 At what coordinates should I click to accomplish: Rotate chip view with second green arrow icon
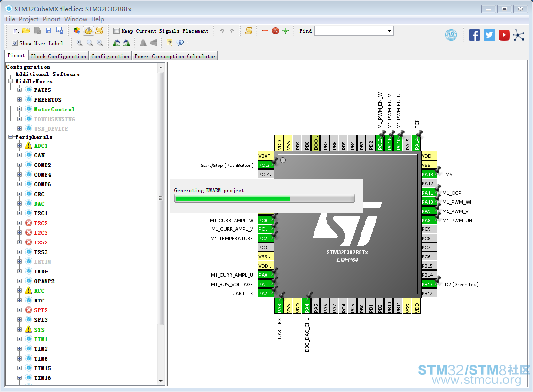click(x=126, y=43)
